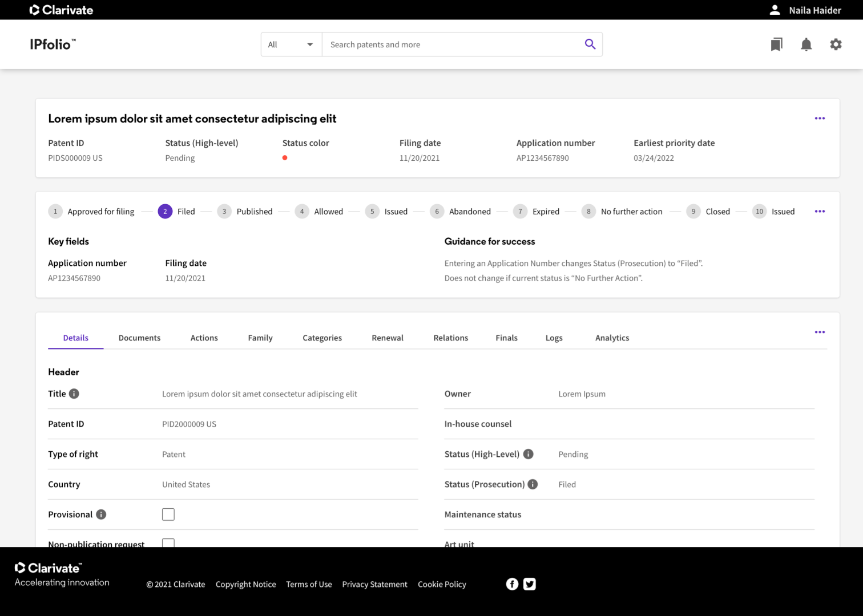Open the Cookie Policy link
The height and width of the screenshot is (616, 863).
coord(442,584)
